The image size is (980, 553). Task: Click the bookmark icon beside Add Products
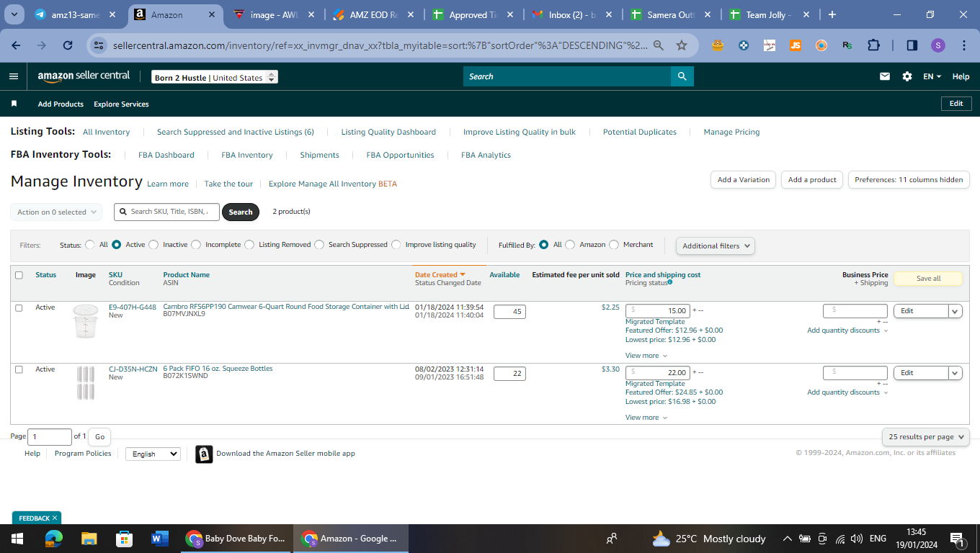(14, 104)
